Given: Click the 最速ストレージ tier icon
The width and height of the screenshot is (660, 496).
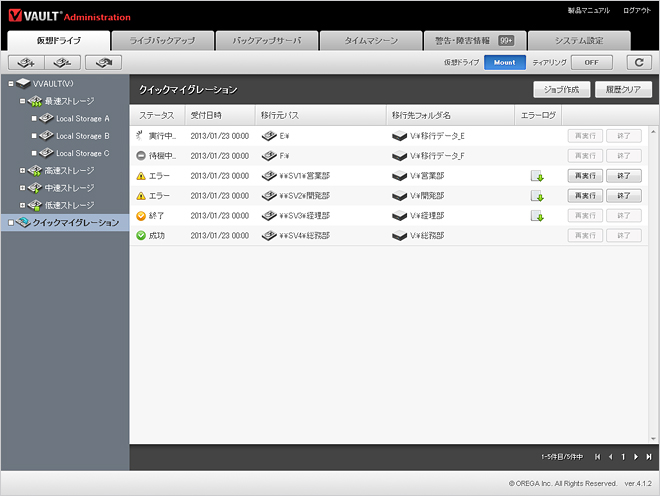Looking at the screenshot, I should click(35, 101).
